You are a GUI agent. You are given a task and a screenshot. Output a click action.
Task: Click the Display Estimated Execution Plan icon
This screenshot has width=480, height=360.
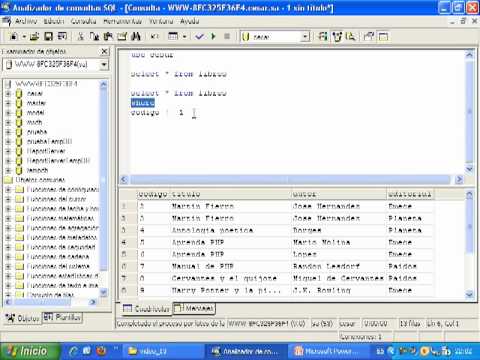point(323,36)
